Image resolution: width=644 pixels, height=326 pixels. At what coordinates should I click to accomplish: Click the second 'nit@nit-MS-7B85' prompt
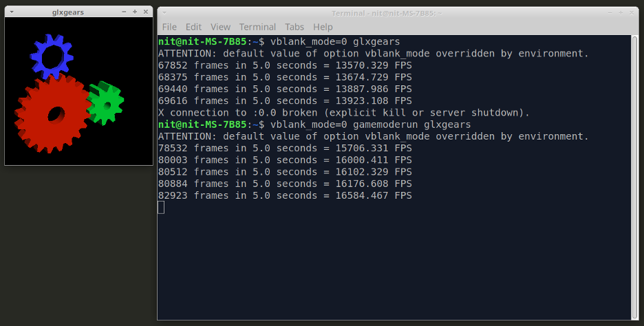pos(202,124)
